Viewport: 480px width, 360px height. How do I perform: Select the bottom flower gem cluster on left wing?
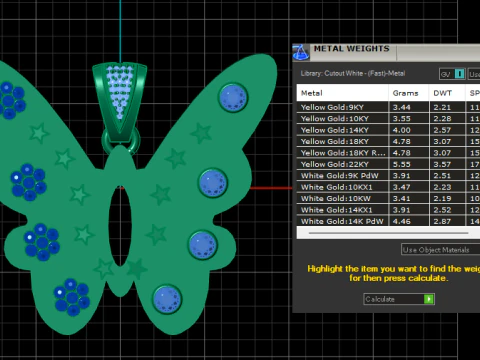pos(72,297)
